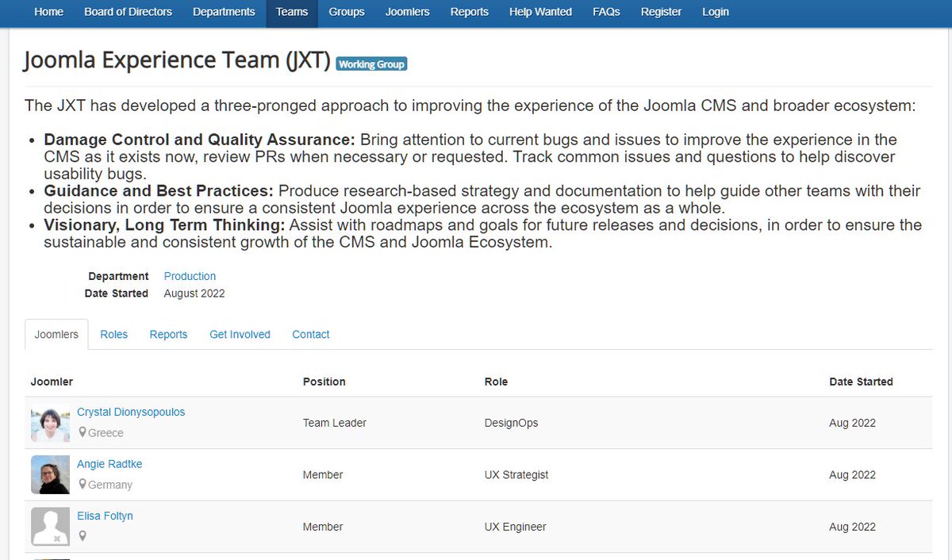Viewport: 952px width, 560px height.
Task: Click Visionary, Long Term Thinking text
Action: click(164, 225)
